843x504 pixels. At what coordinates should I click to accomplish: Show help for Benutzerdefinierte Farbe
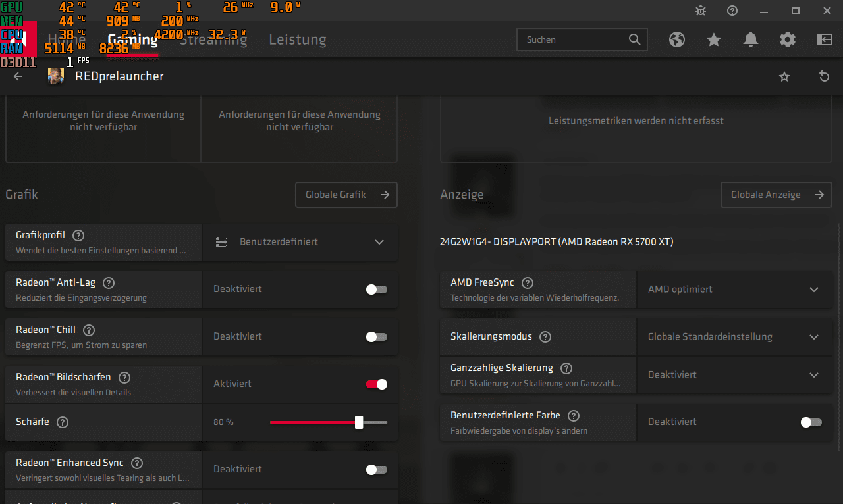574,415
